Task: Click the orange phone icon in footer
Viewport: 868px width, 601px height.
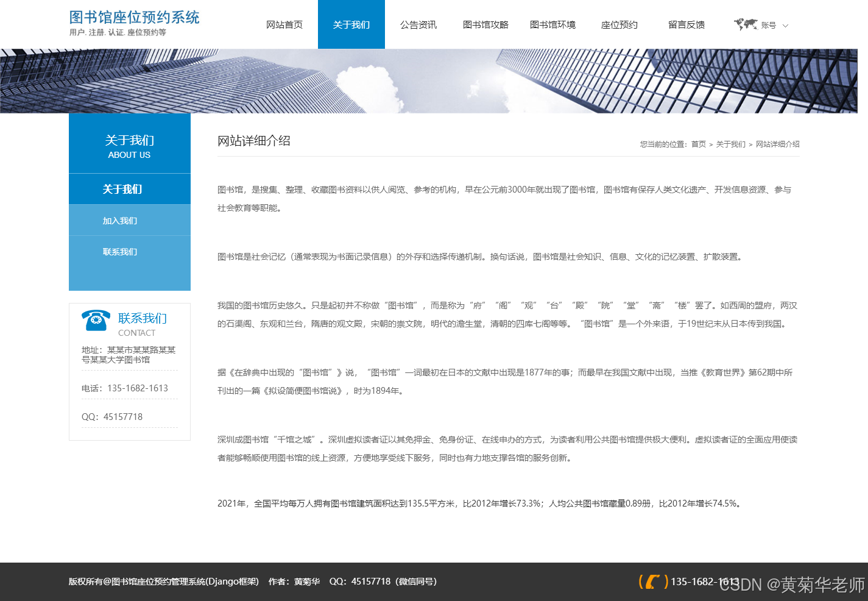Action: pyautogui.click(x=654, y=582)
